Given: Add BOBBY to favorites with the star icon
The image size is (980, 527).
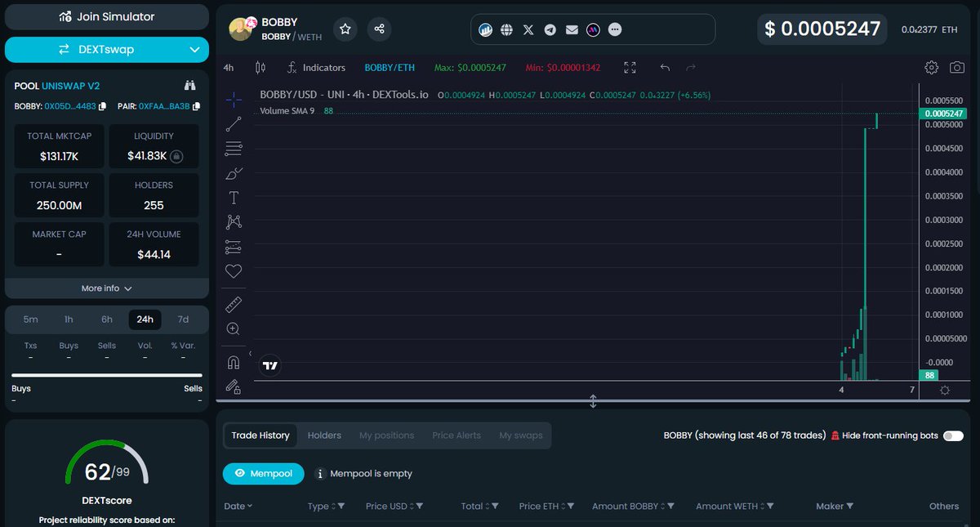Looking at the screenshot, I should pos(345,29).
